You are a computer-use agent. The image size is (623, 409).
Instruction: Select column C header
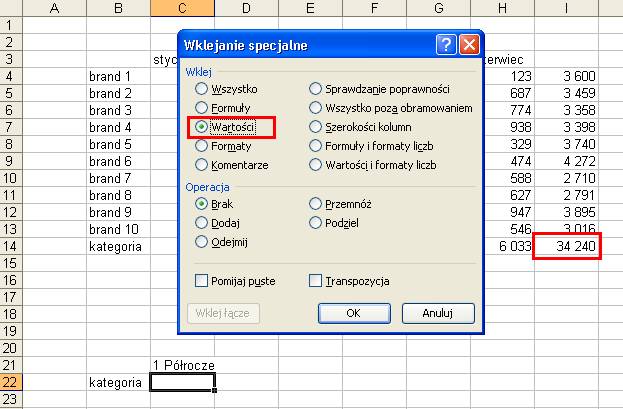(x=182, y=8)
